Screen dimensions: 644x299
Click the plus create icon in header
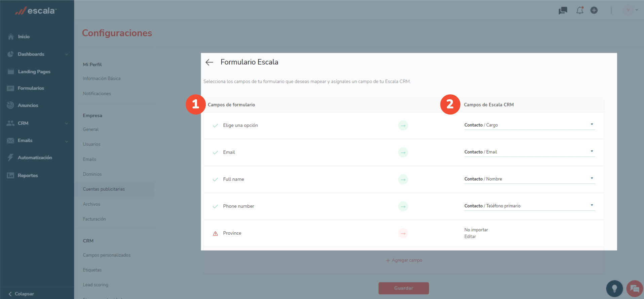[594, 10]
